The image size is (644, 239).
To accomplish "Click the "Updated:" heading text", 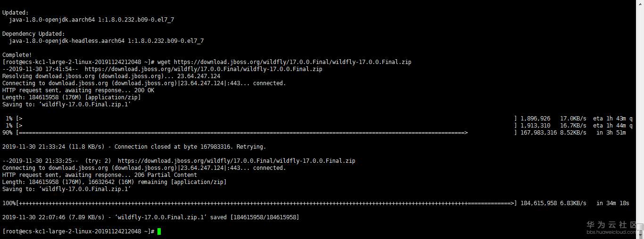I will 16,13.
